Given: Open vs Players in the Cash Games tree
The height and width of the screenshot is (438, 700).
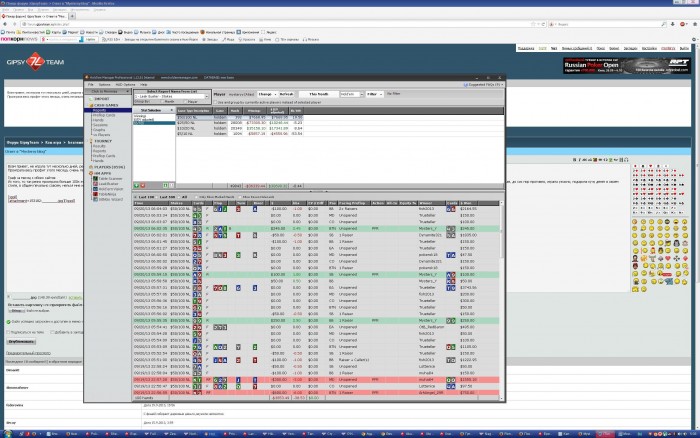Looking at the screenshot, I should (101, 135).
